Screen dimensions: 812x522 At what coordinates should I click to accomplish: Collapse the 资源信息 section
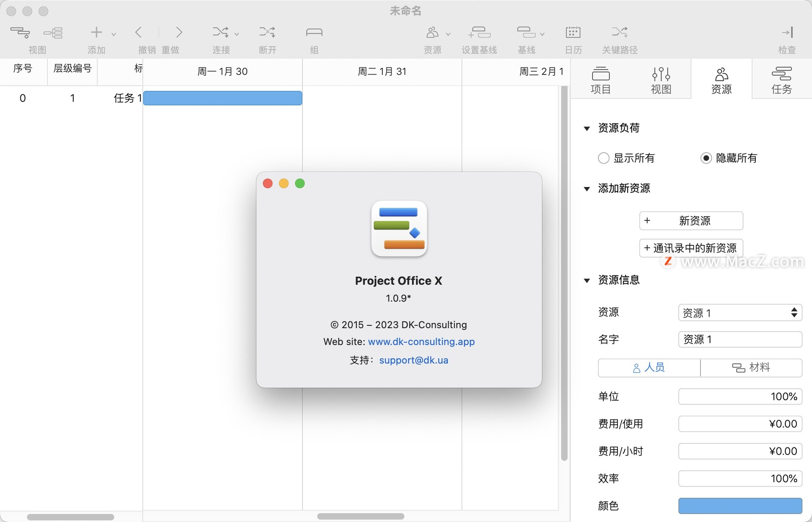[x=587, y=280]
